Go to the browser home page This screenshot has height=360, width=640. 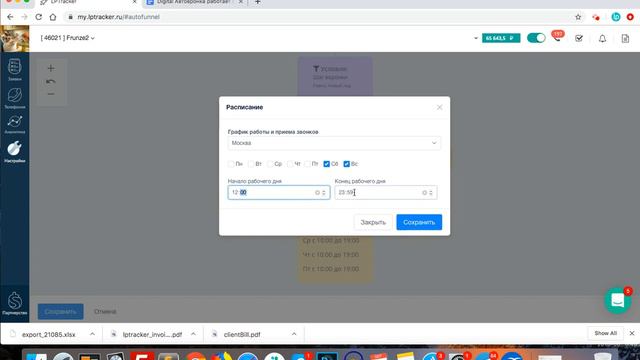(53, 17)
